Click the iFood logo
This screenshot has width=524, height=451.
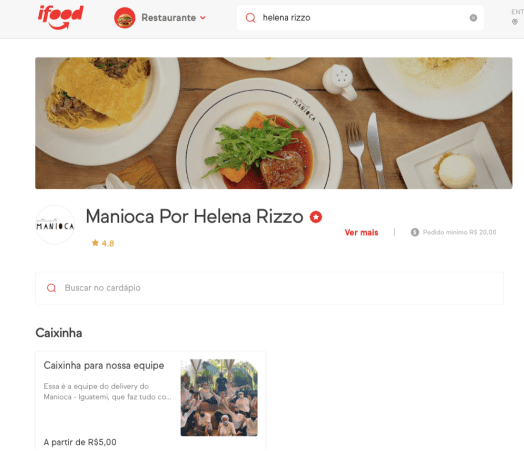pyautogui.click(x=60, y=17)
